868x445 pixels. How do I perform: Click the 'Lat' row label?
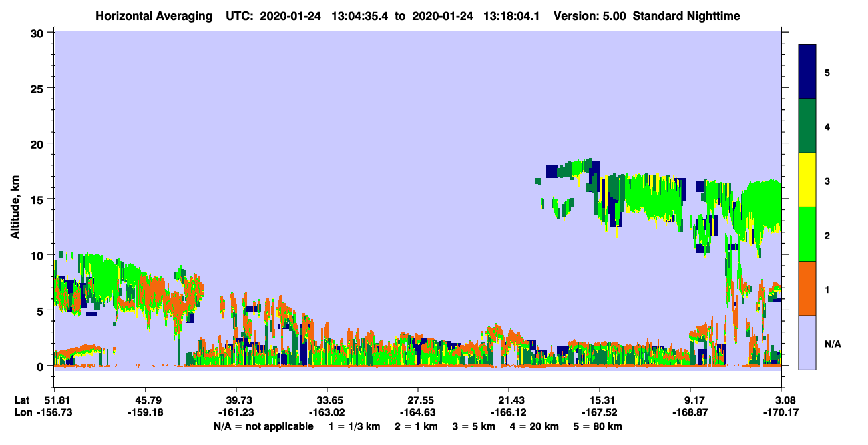pos(21,400)
